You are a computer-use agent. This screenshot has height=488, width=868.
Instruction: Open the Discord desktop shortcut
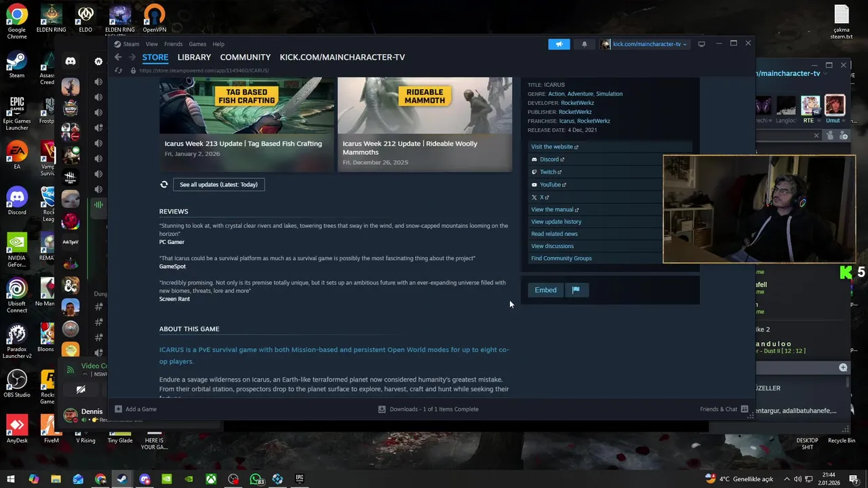17,201
